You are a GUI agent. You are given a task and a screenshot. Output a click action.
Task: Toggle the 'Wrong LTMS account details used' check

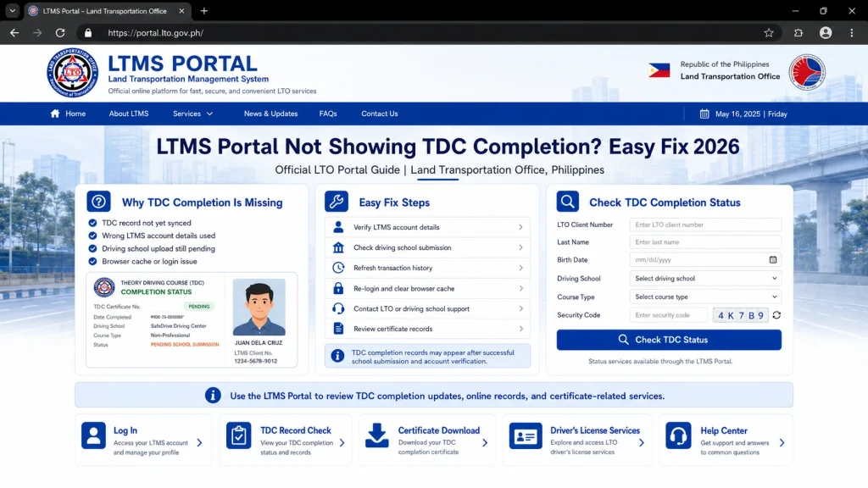(92, 236)
